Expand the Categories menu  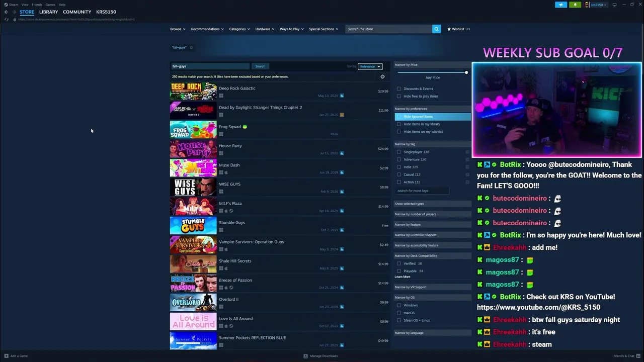(x=239, y=29)
